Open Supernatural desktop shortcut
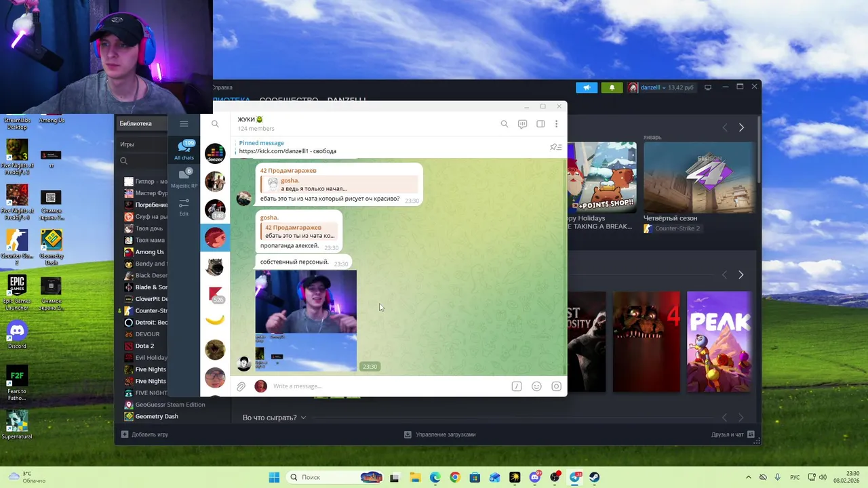868x488 pixels. [17, 425]
